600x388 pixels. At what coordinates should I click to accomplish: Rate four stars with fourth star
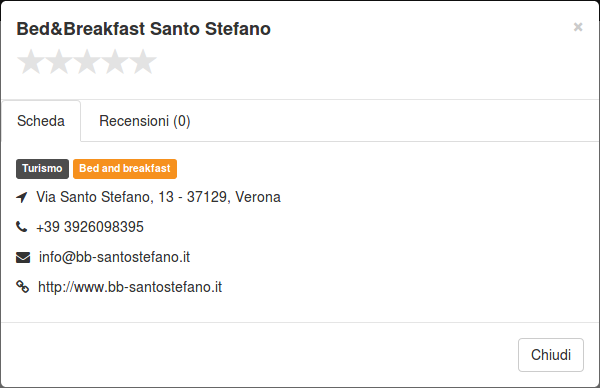[115, 62]
